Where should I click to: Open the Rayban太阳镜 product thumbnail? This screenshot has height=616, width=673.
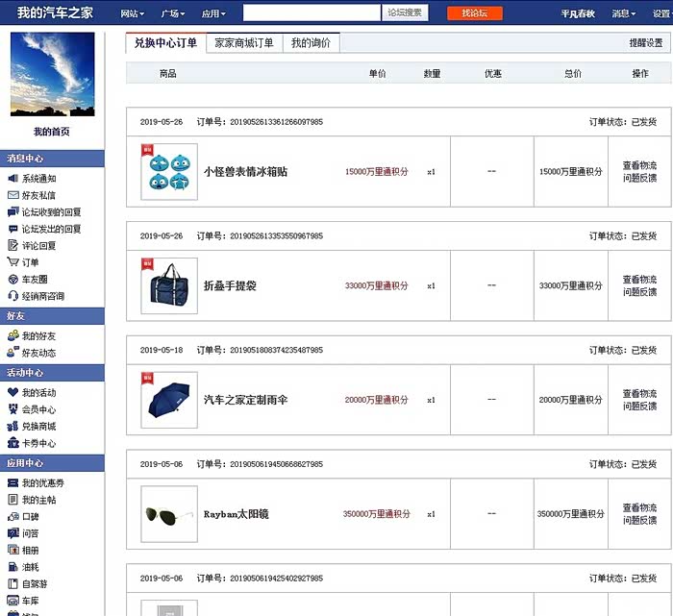tap(169, 514)
